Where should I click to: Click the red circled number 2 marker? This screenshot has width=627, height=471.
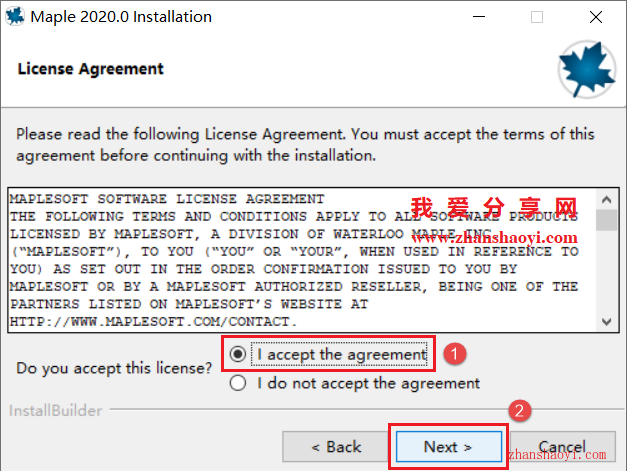pyautogui.click(x=519, y=411)
